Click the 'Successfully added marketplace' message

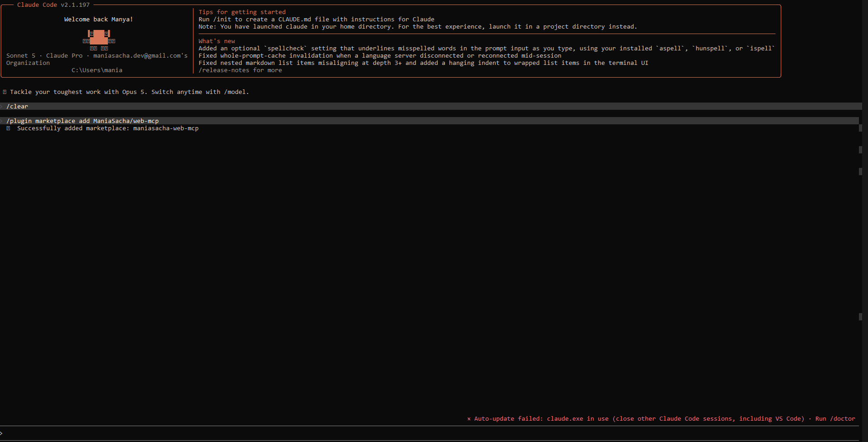click(108, 128)
